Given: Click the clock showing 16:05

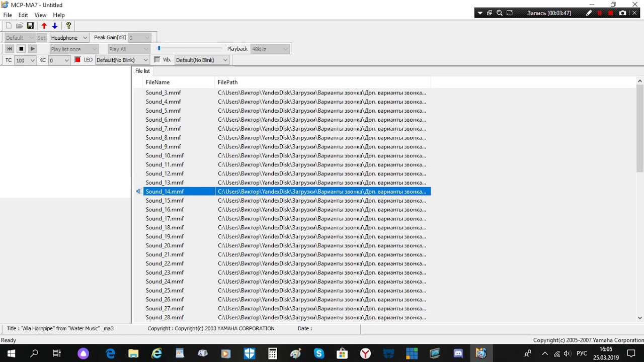Looking at the screenshot, I should [x=606, y=349].
